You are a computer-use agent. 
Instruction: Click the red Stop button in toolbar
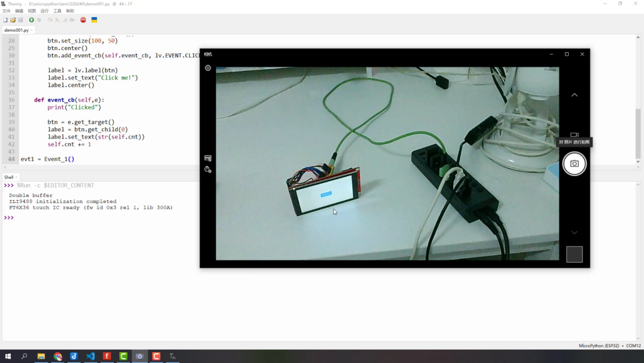[83, 20]
